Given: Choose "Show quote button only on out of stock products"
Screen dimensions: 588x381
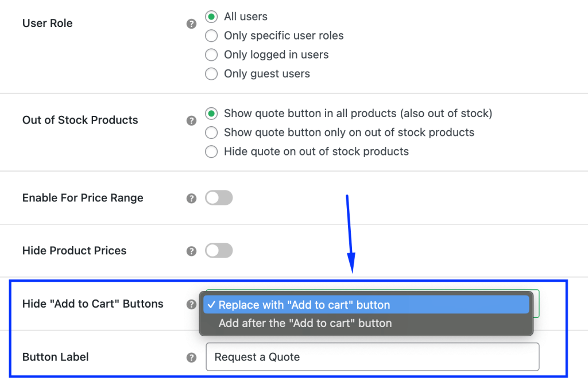Looking at the screenshot, I should coord(211,133).
